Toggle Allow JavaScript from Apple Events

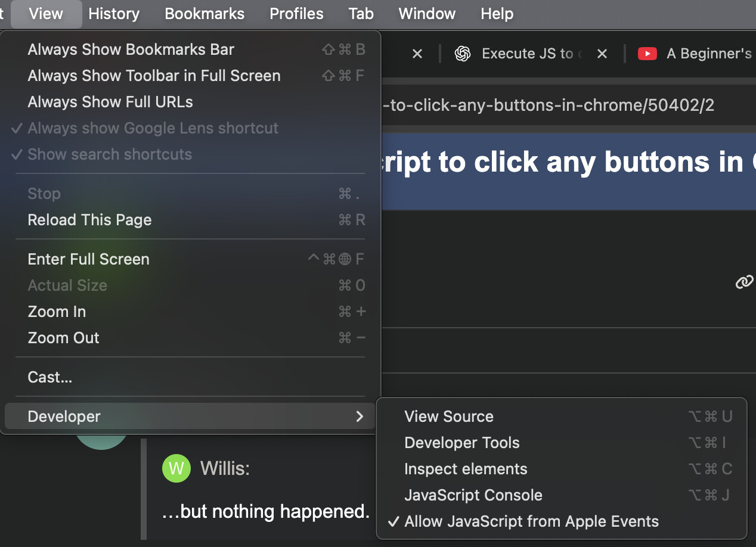pos(531,521)
